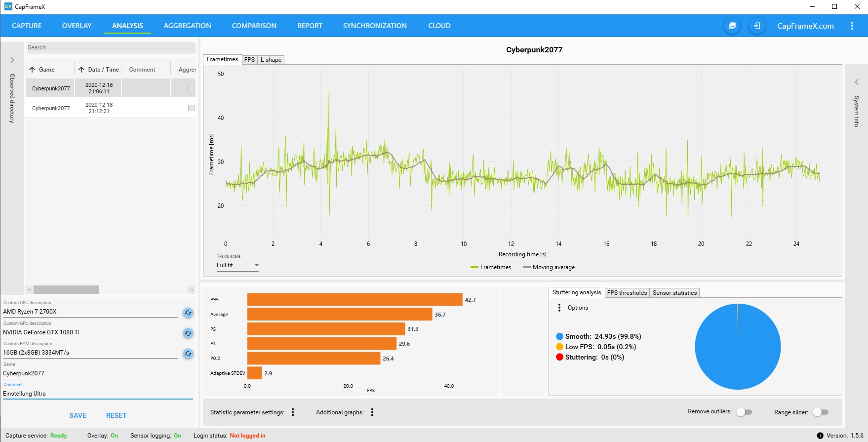Click the info icon next to Version
Image resolution: width=868 pixels, height=442 pixels.
coord(820,436)
